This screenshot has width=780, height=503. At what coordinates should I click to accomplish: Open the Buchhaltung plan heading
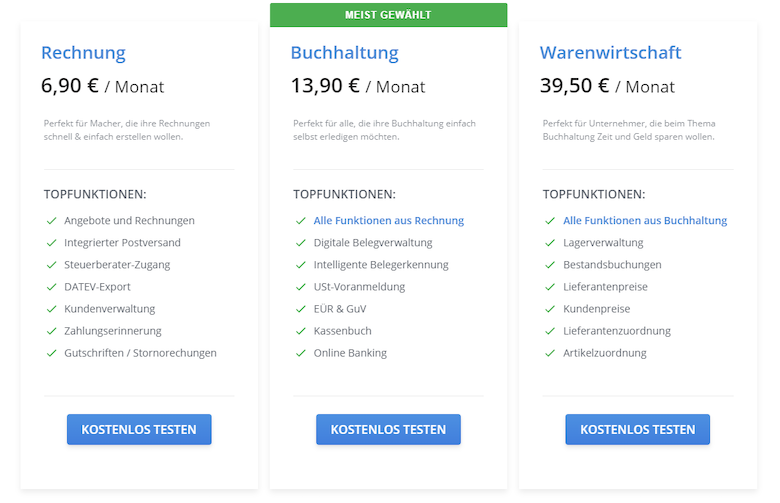coord(345,53)
